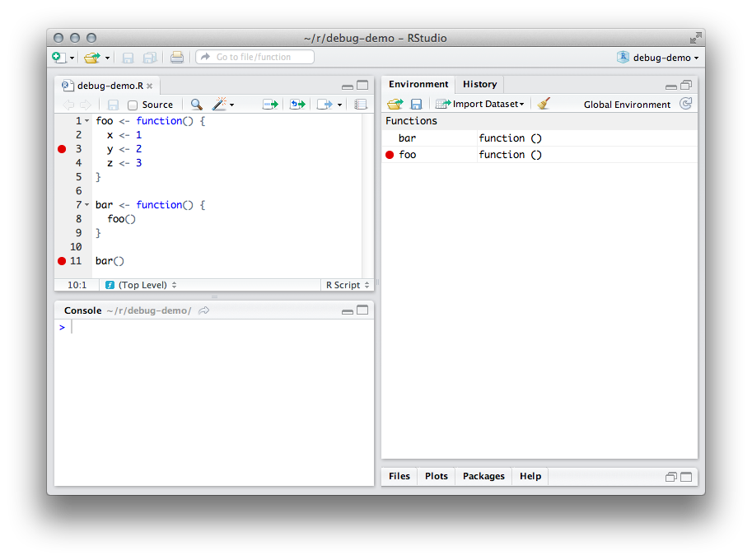Click the Run current line icon

(270, 104)
